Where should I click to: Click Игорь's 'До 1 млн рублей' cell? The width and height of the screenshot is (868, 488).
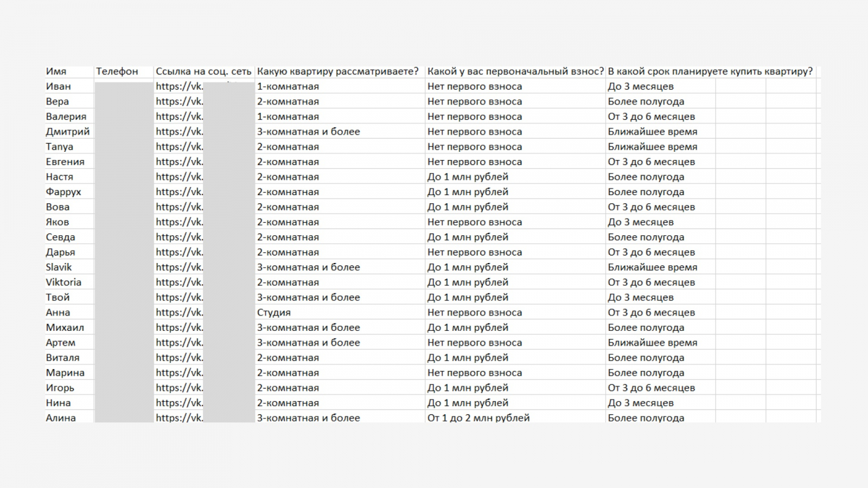[x=468, y=388]
